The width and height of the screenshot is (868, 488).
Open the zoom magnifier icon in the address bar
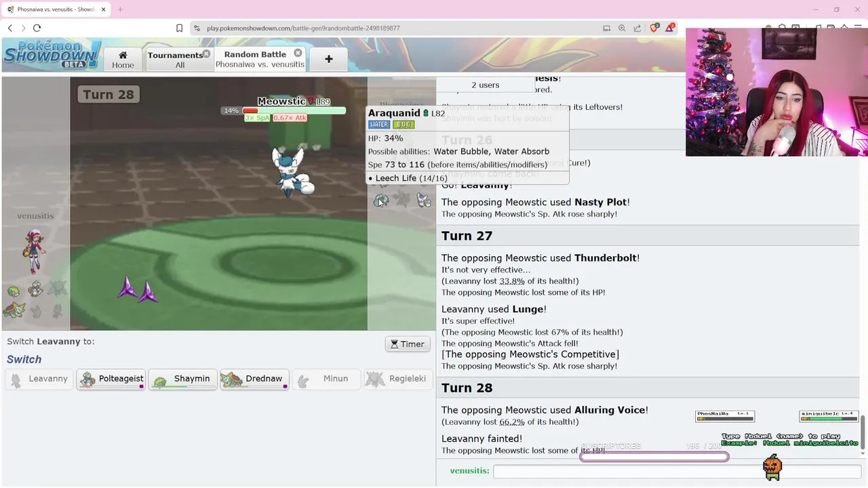[622, 28]
